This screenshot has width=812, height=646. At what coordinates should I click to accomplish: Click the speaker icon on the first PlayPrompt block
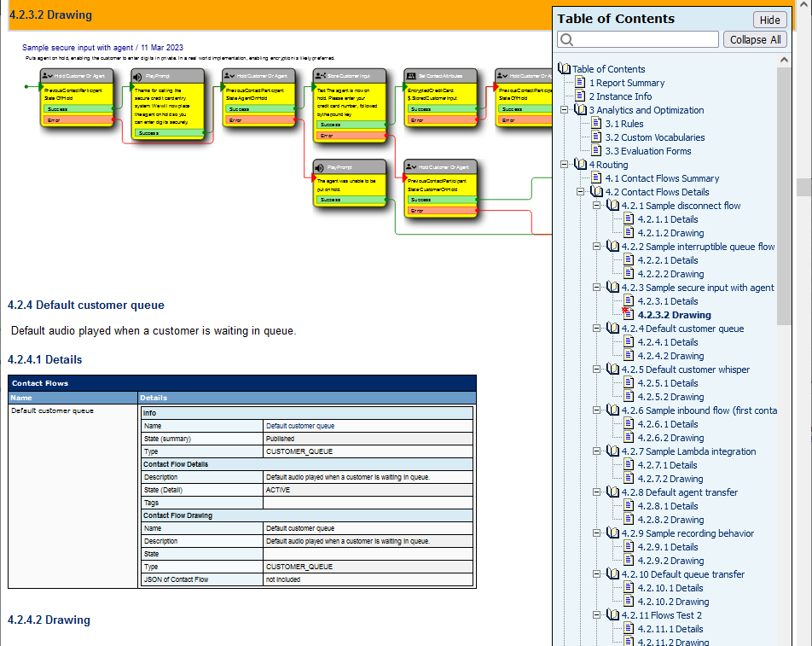pos(138,77)
